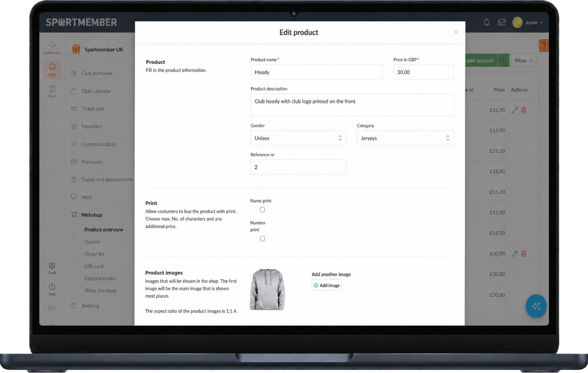Open the More dropdown button
The width and height of the screenshot is (588, 373).
pyautogui.click(x=523, y=61)
